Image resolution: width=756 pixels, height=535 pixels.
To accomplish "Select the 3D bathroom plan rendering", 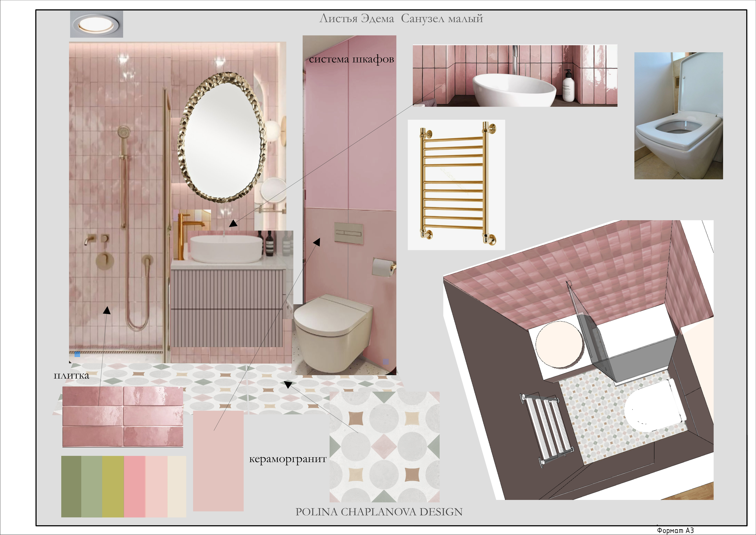I will tap(578, 360).
